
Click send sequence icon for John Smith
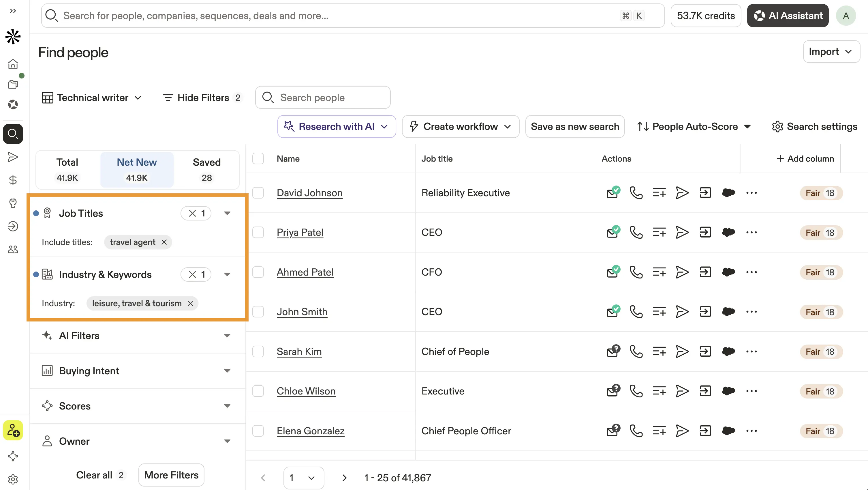(x=682, y=312)
